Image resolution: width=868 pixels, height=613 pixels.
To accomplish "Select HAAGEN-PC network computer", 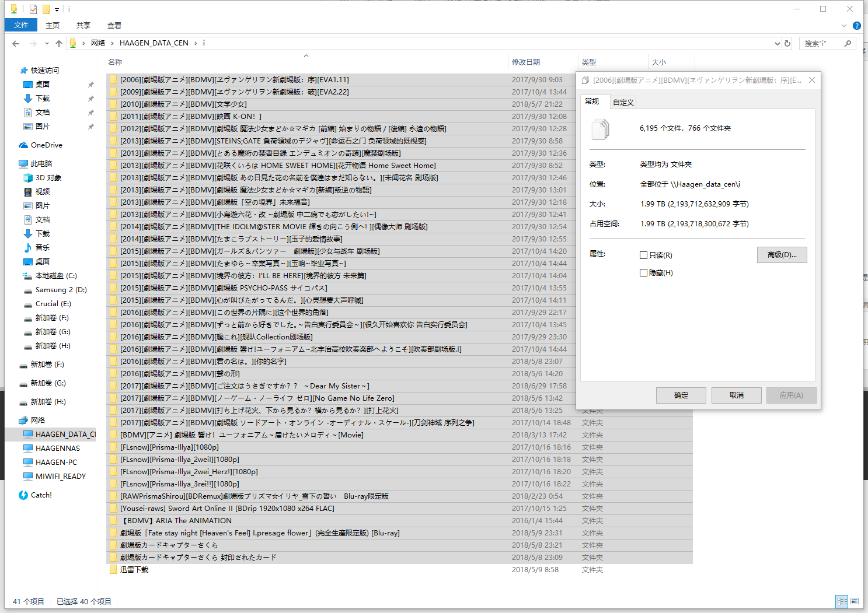I will coord(56,462).
